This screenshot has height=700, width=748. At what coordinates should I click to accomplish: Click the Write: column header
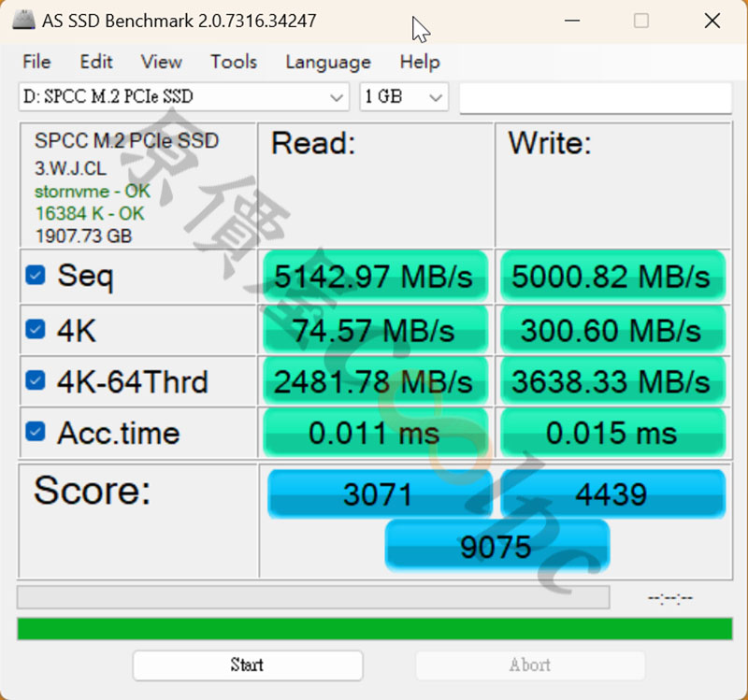(550, 143)
